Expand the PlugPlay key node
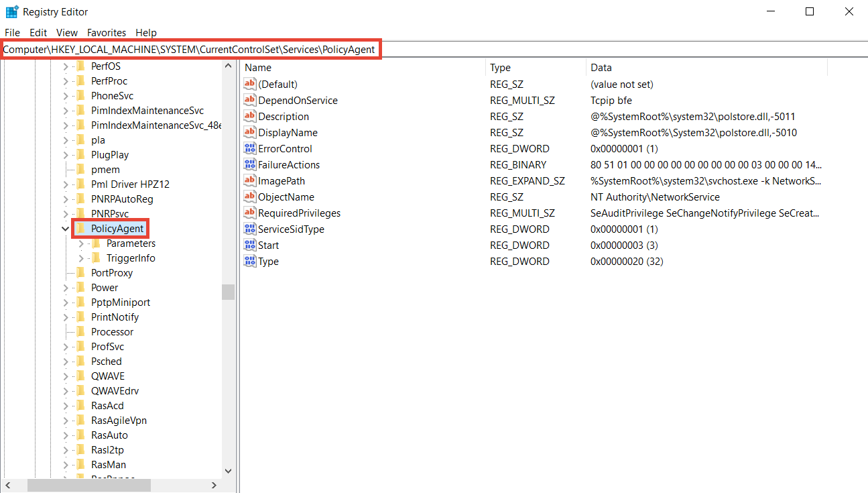The width and height of the screenshot is (868, 493). pos(65,155)
